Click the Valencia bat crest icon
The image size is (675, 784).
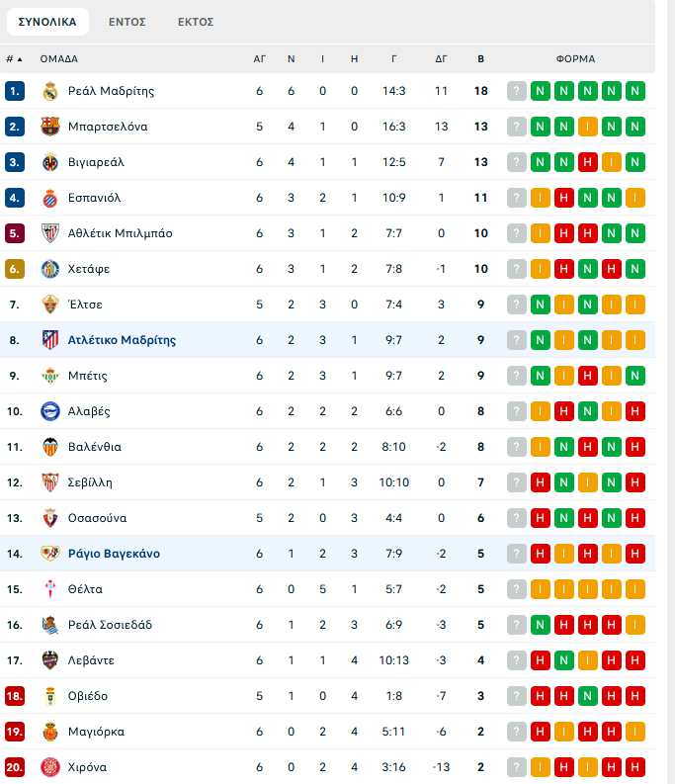50,447
